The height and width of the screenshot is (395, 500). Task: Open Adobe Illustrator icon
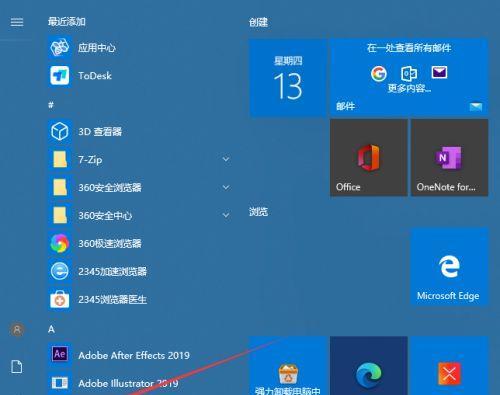pos(60,383)
